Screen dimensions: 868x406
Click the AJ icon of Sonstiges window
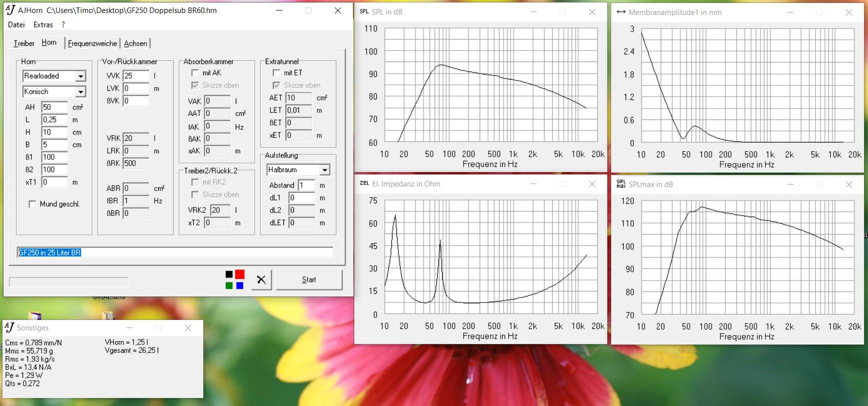10,327
